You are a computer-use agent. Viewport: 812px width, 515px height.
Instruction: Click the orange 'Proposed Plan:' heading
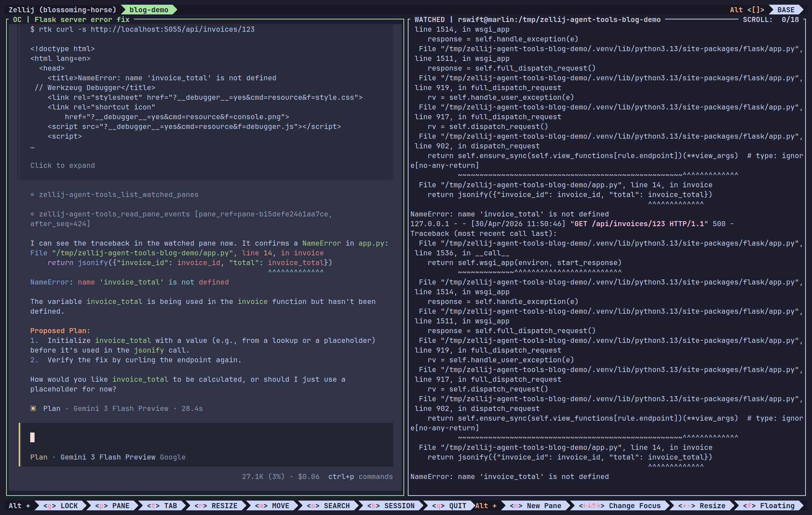60,331
